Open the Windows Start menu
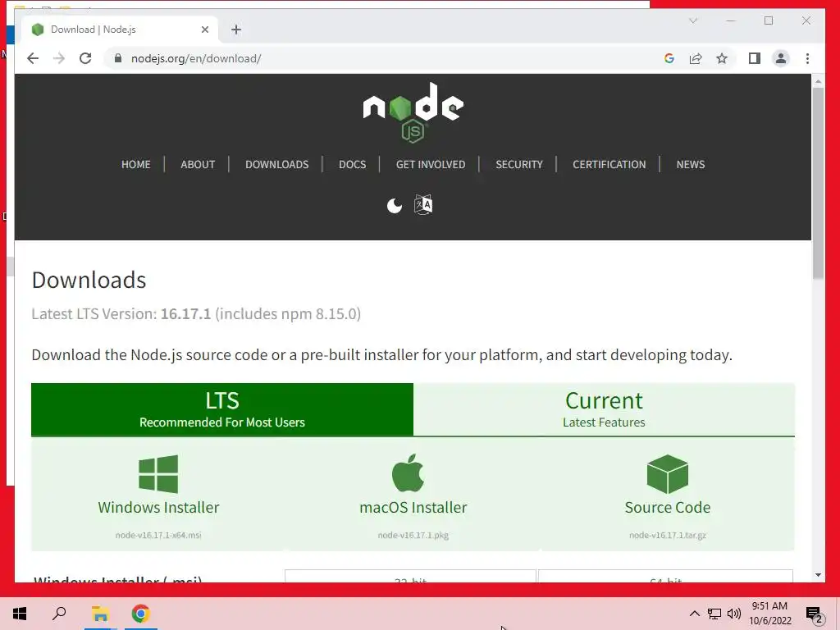 (x=20, y=614)
